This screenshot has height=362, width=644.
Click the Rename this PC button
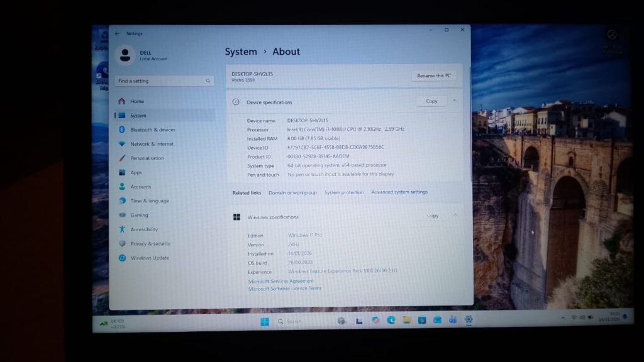434,75
